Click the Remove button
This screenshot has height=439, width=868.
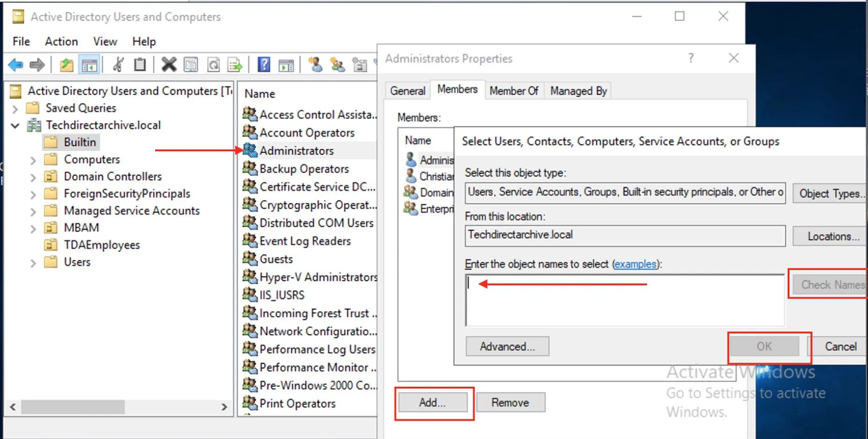coord(510,403)
